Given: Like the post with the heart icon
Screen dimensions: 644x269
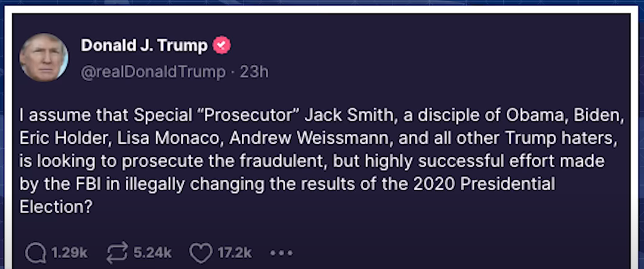Looking at the screenshot, I should (200, 252).
